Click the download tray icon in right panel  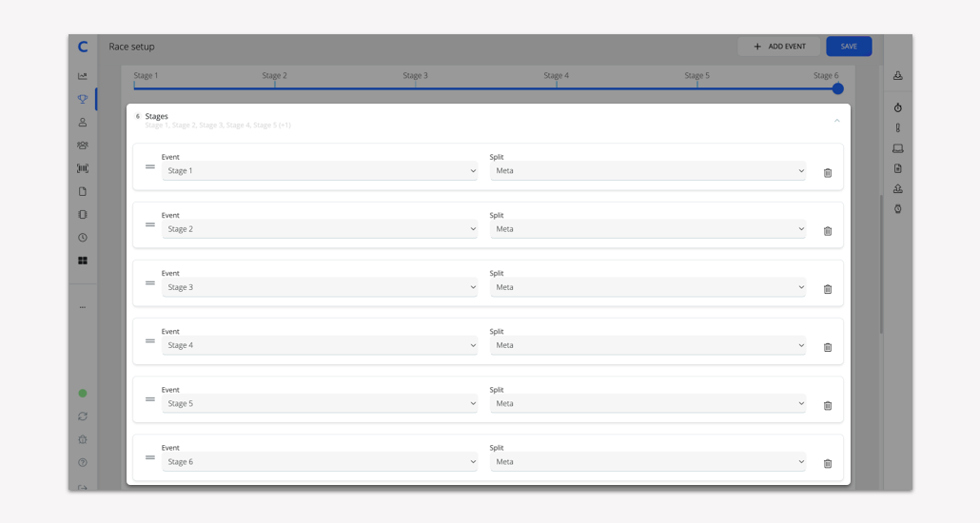point(898,76)
